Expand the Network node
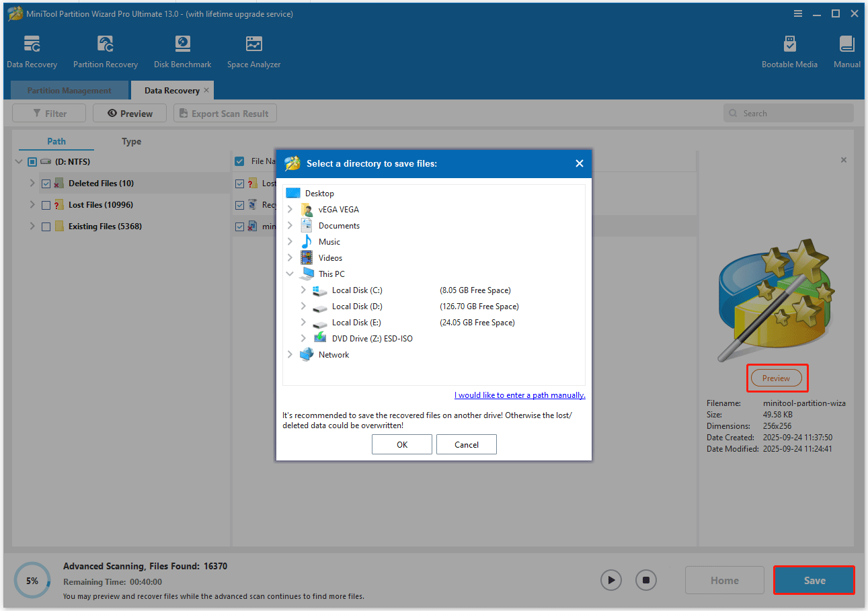 [x=290, y=354]
